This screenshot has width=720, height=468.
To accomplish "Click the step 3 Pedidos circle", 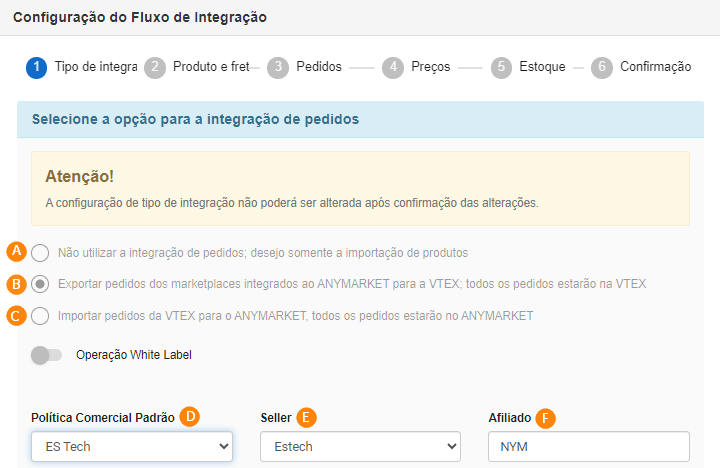I will (x=278, y=67).
